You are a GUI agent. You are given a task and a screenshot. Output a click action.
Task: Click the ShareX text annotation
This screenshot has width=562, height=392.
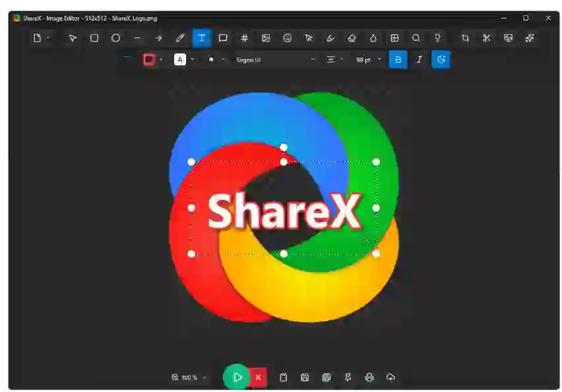pos(284,211)
